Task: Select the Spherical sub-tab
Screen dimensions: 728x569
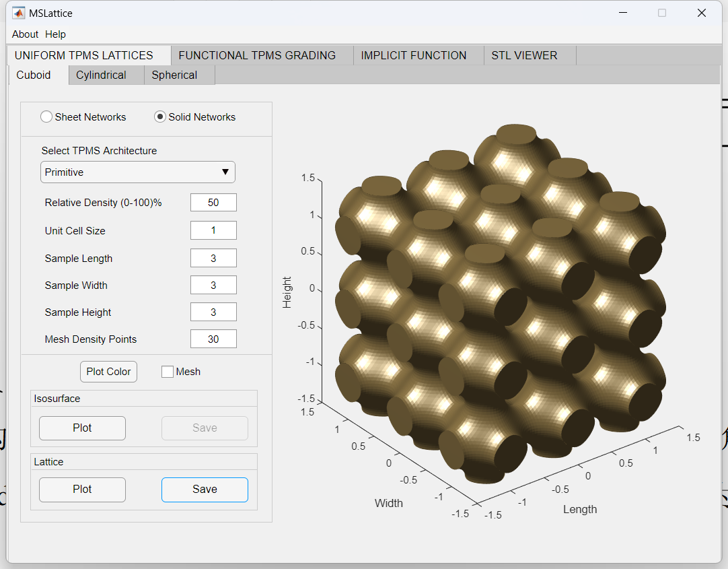Action: click(174, 75)
